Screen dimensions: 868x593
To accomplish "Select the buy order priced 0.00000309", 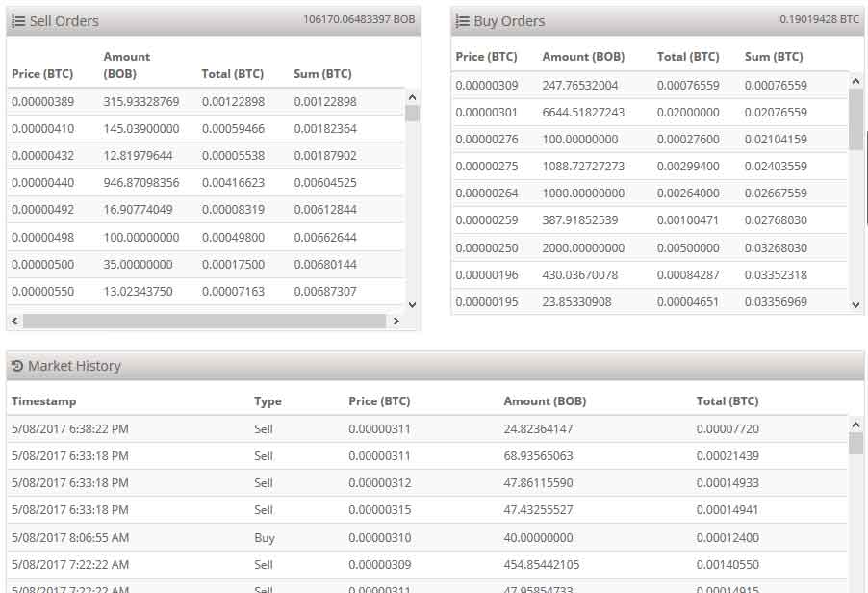I will [x=650, y=86].
